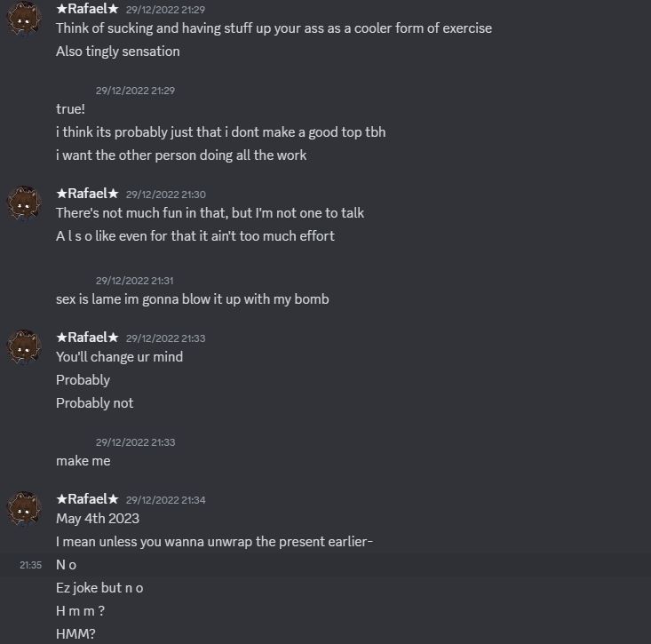This screenshot has width=651, height=644.
Task: Click the "You'll change ur mind" message
Action: (119, 357)
